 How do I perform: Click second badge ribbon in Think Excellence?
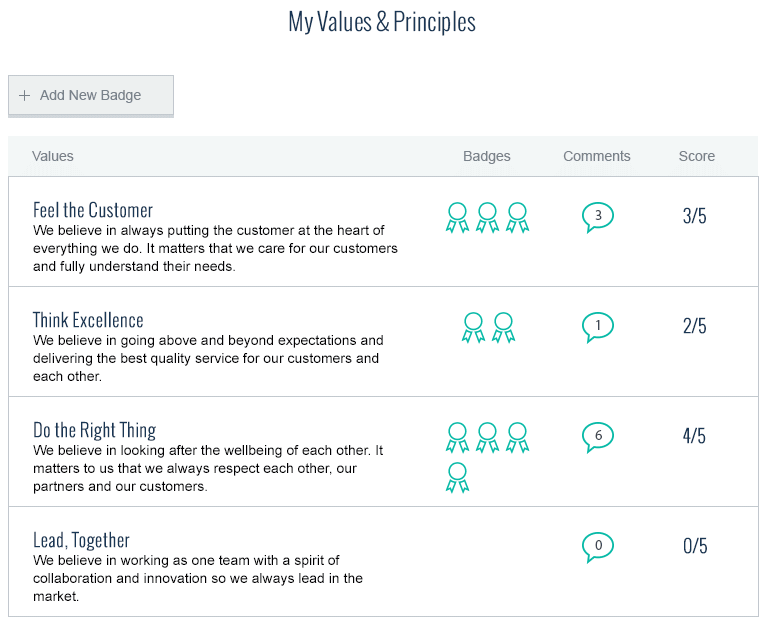(504, 327)
